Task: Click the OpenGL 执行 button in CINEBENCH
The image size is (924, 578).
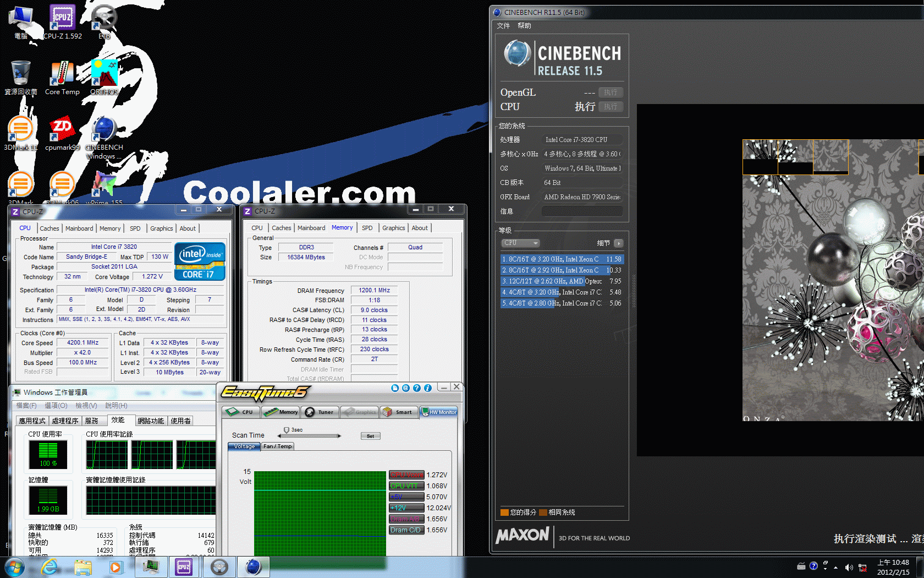Action: click(x=610, y=92)
